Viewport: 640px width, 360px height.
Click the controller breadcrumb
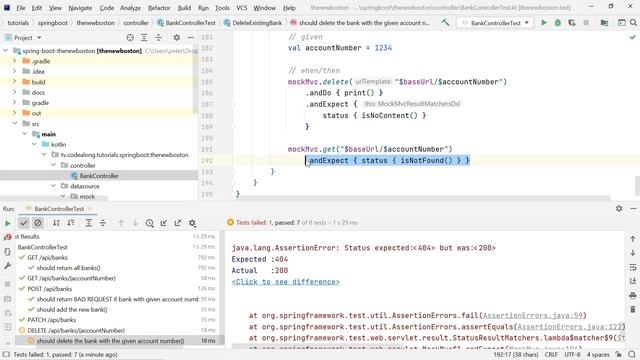136,23
